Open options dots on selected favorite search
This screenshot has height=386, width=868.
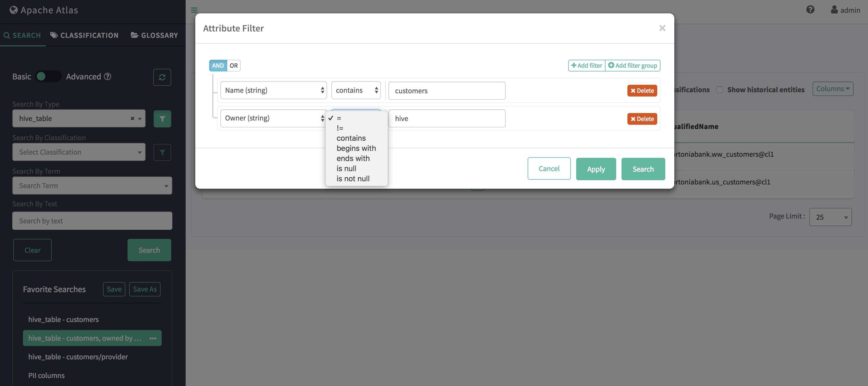(x=153, y=338)
